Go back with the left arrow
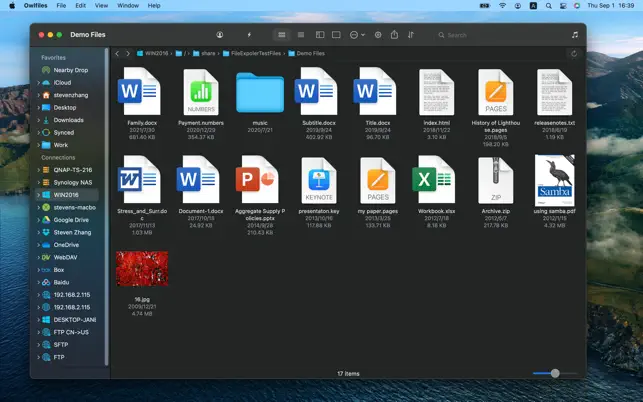643x402 pixels. pos(117,53)
